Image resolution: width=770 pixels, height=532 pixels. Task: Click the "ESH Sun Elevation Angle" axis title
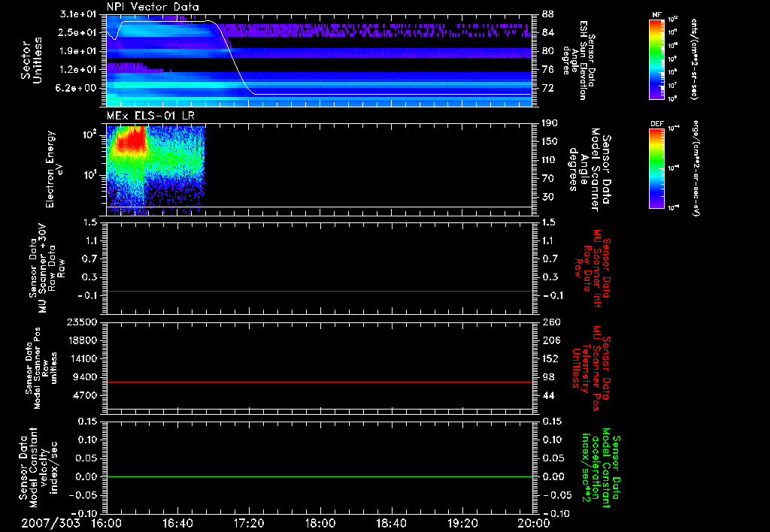click(579, 60)
